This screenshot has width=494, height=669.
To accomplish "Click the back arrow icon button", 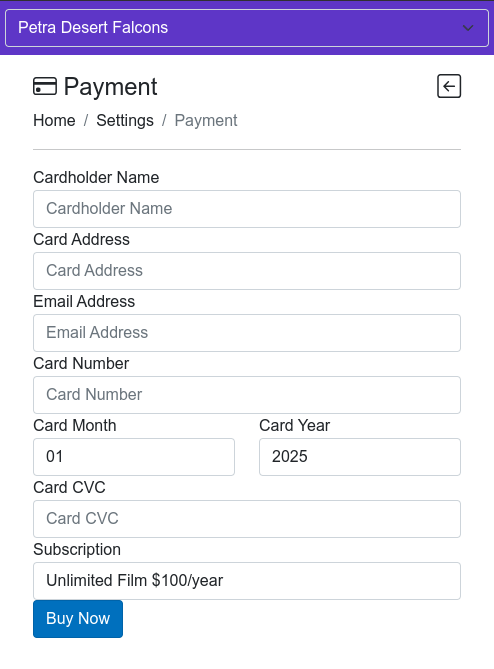I will pos(449,86).
